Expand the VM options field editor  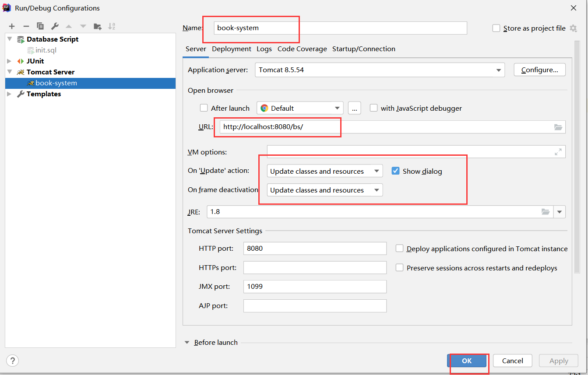[558, 152]
